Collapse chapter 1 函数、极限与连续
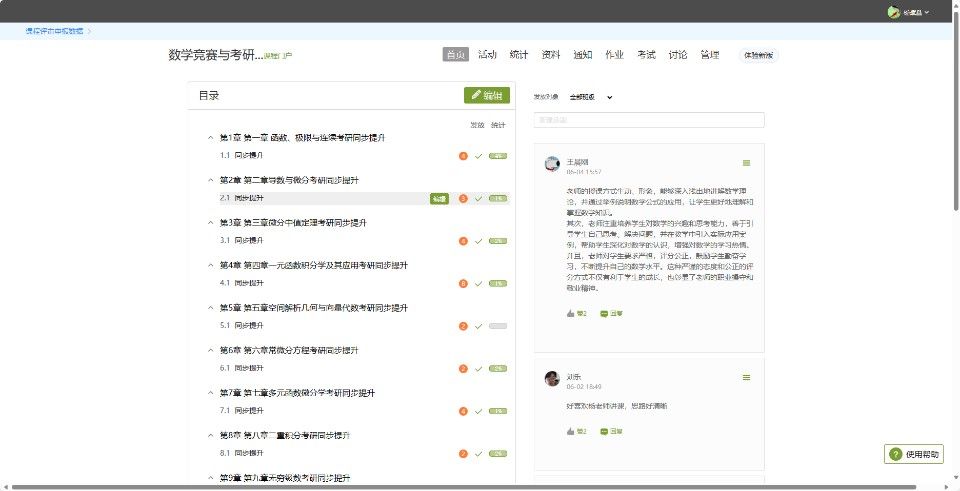The image size is (960, 491). coord(210,138)
